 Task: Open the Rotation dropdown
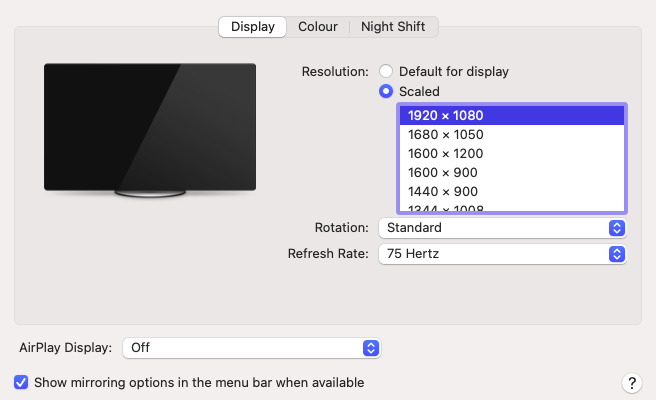[x=502, y=228]
